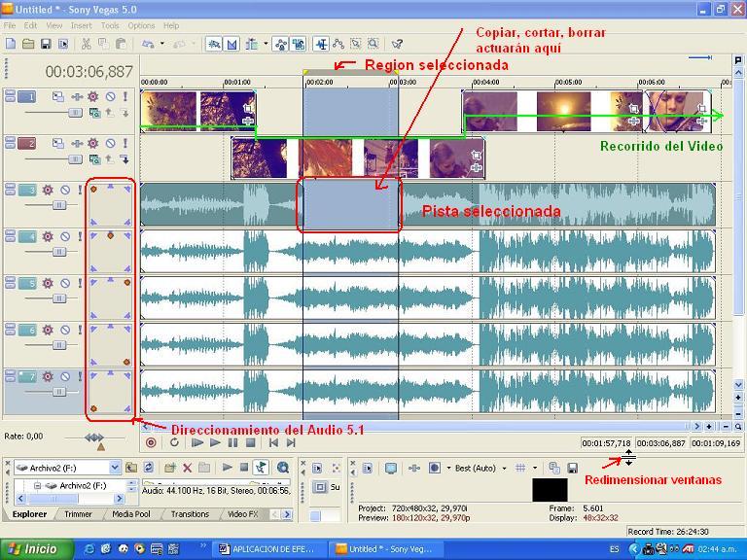
Task: Refresh the Explorer file list
Action: tap(149, 468)
